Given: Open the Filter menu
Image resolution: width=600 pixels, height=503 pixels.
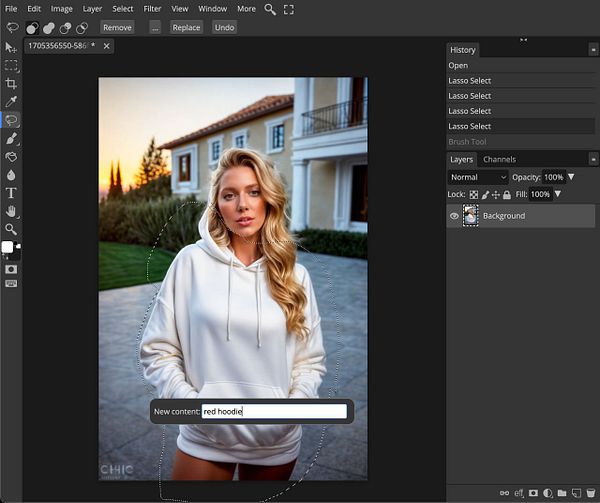Looking at the screenshot, I should [x=152, y=9].
